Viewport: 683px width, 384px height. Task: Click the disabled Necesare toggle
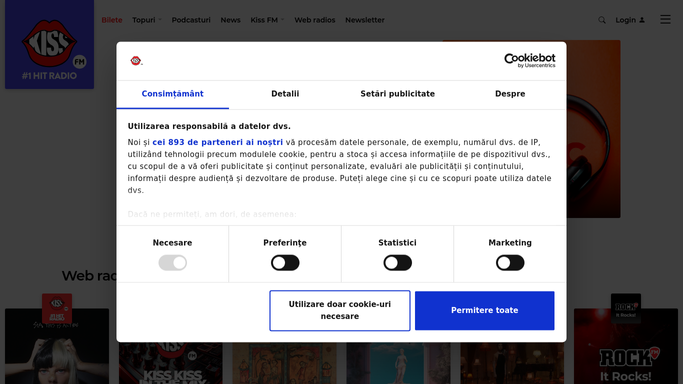click(x=172, y=263)
